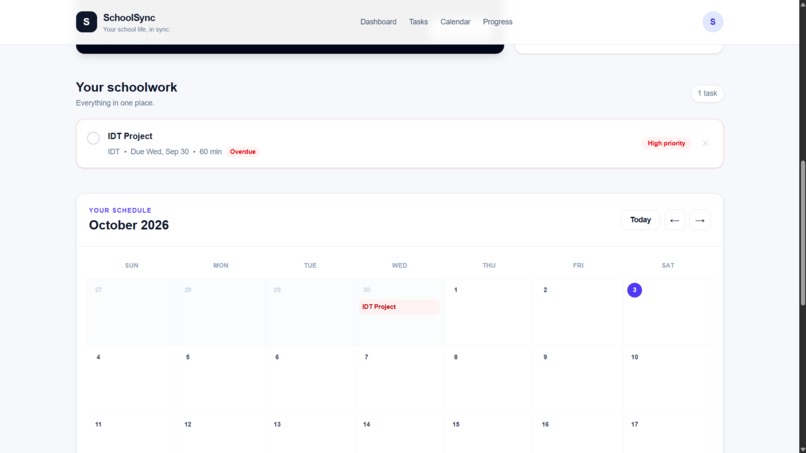Open the Dashboard nav item
The width and height of the screenshot is (806, 453).
[x=378, y=22]
